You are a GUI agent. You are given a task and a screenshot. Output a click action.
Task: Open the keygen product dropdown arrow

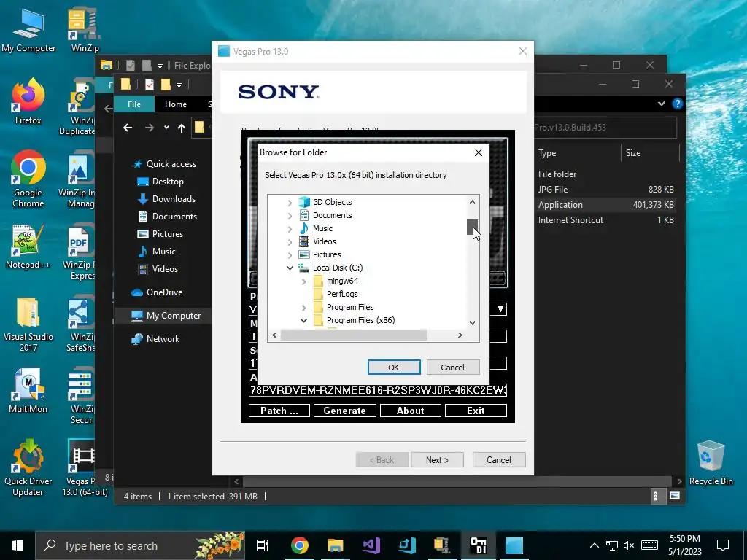[500, 309]
